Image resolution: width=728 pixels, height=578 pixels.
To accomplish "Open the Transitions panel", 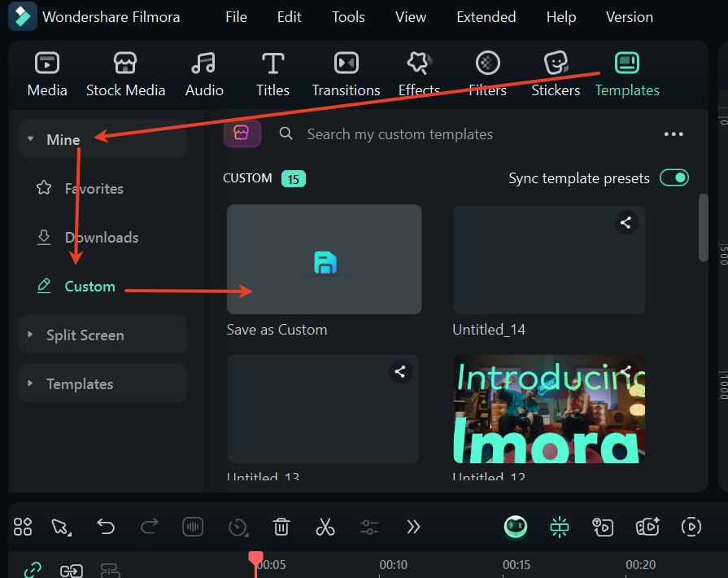I will click(x=346, y=74).
